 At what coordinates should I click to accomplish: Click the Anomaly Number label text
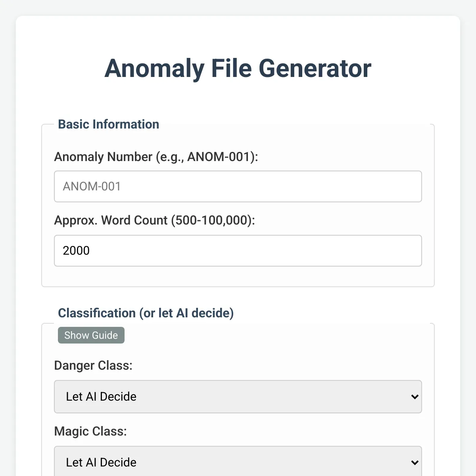pos(156,157)
